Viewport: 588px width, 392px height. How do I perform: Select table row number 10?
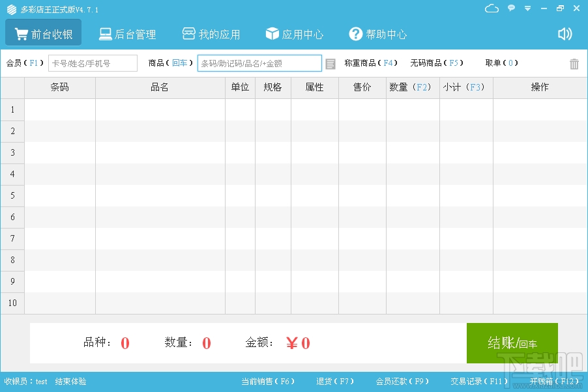(x=293, y=303)
